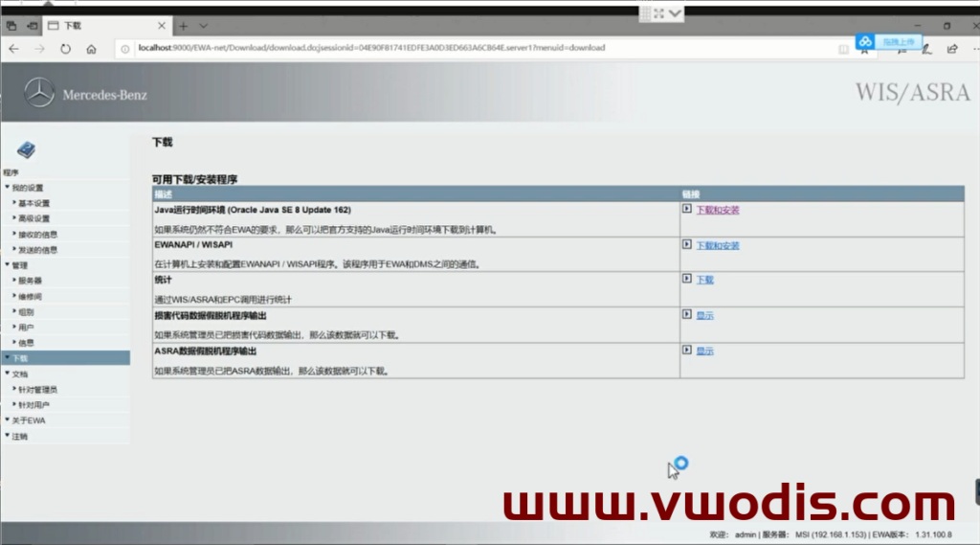
Task: Open 针对用户 documentation
Action: [32, 405]
